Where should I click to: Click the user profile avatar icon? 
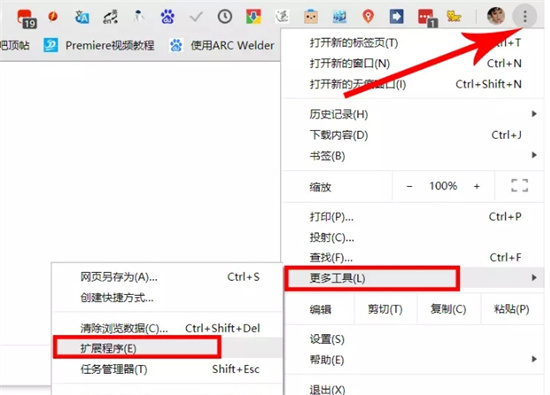[496, 16]
